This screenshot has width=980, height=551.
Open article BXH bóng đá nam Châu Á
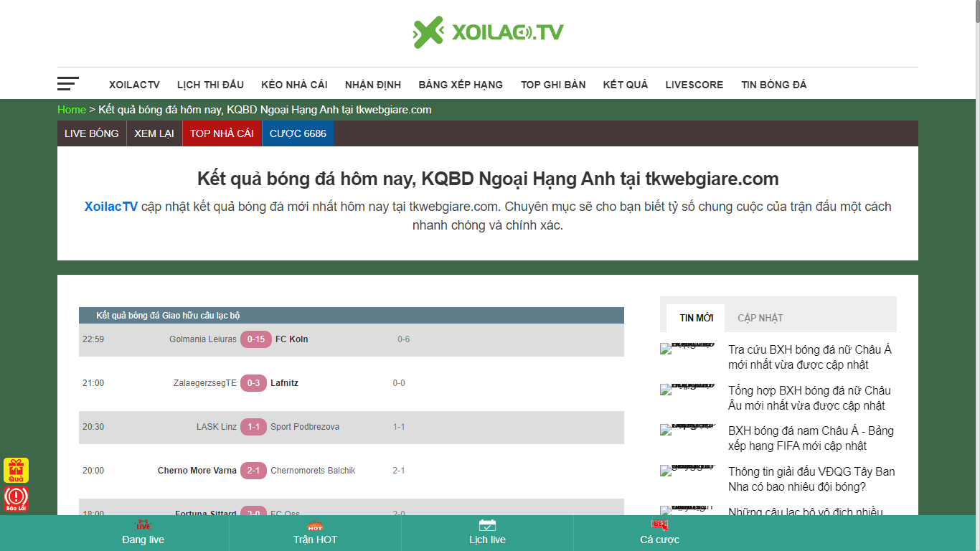coord(811,438)
